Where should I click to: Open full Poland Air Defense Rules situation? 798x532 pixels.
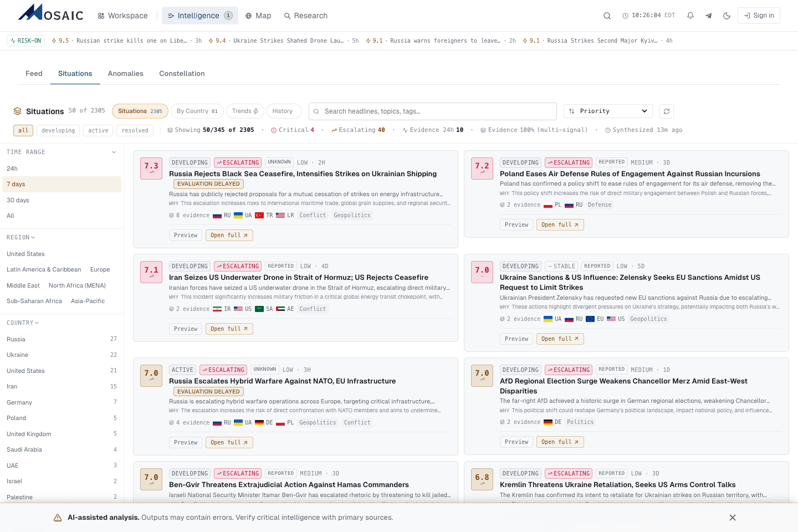pyautogui.click(x=560, y=225)
